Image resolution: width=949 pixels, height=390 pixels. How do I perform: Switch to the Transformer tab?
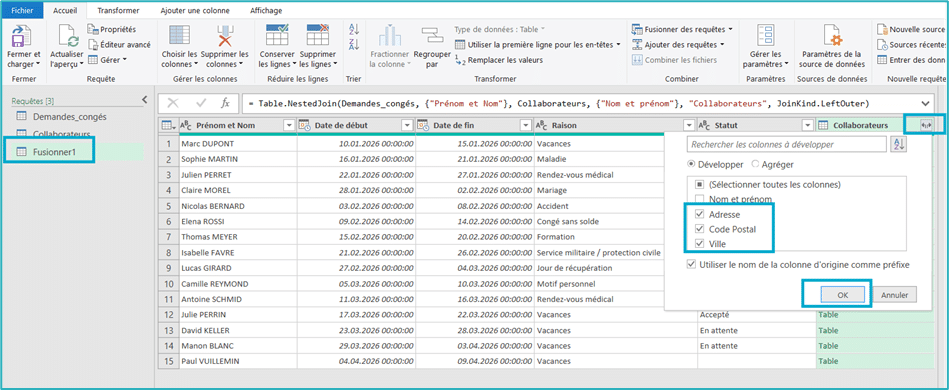pos(119,10)
